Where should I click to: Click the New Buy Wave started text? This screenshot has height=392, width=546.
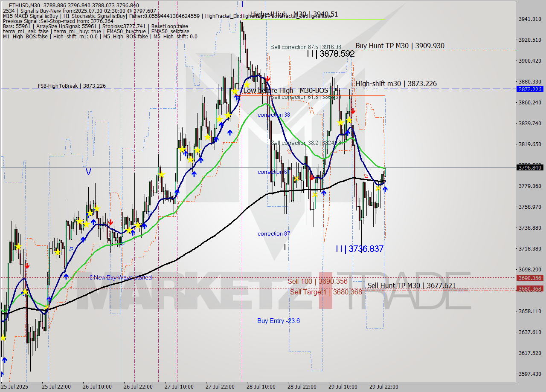coord(121,277)
